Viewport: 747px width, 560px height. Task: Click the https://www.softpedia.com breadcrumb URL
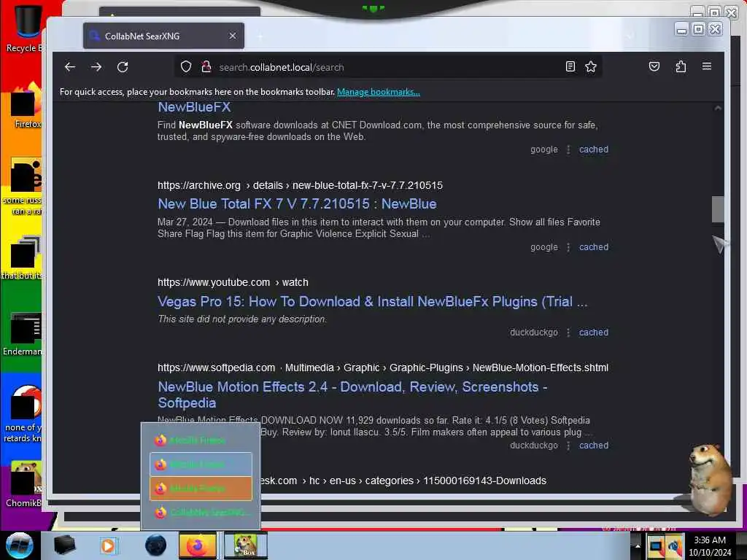pos(383,367)
